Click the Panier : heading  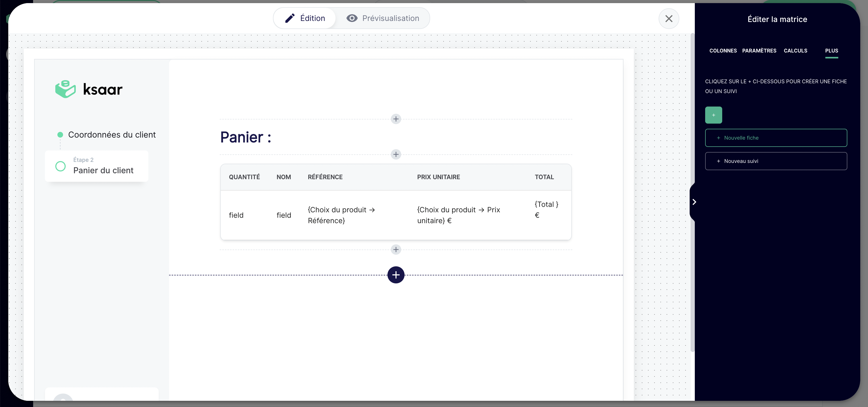(x=245, y=137)
